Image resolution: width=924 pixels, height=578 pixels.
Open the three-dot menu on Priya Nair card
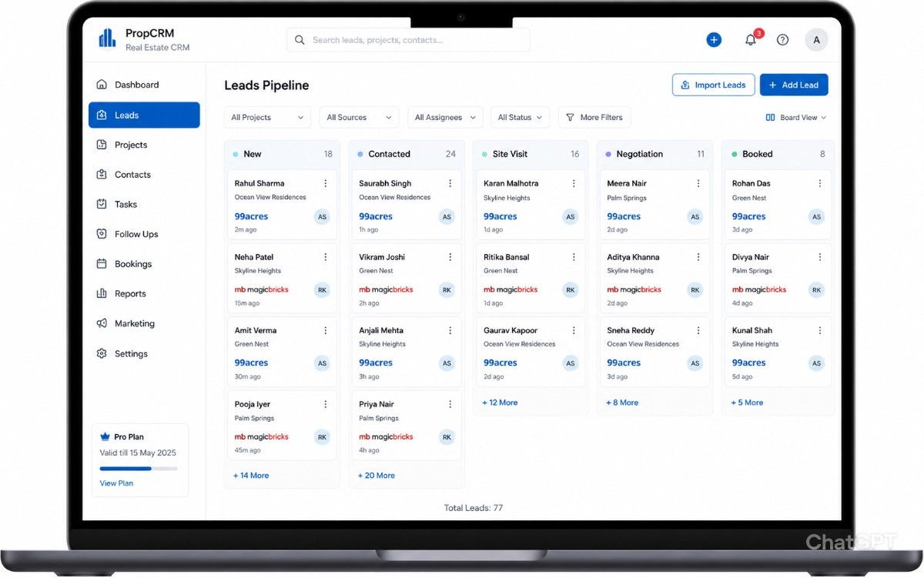click(x=450, y=404)
